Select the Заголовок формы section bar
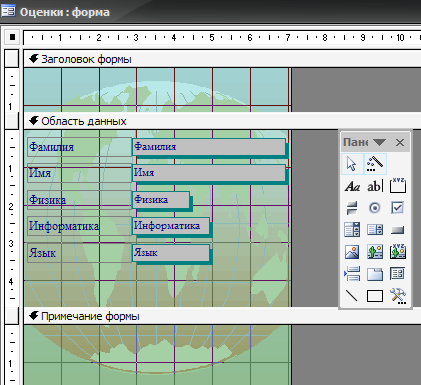The image size is (421, 385). click(x=222, y=59)
